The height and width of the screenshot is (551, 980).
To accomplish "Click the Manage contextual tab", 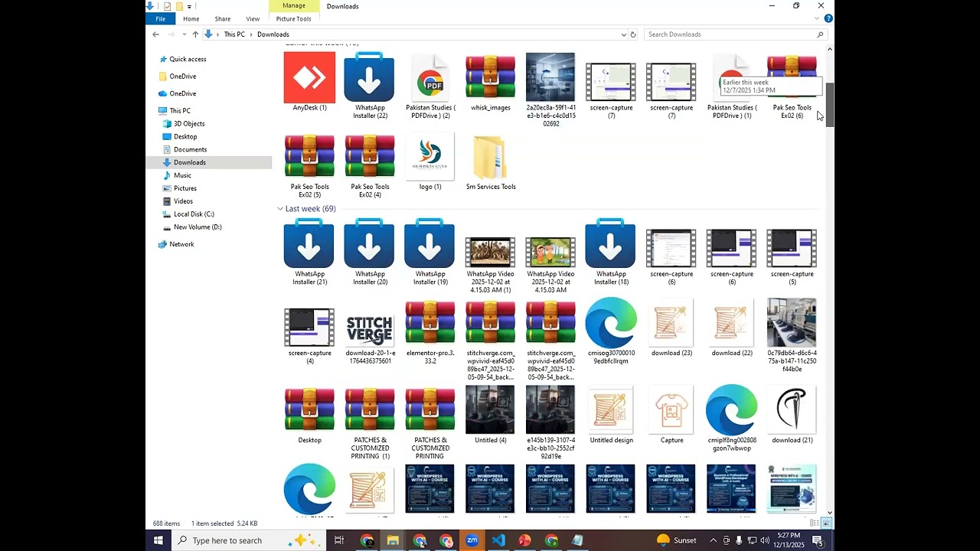I will point(294,6).
